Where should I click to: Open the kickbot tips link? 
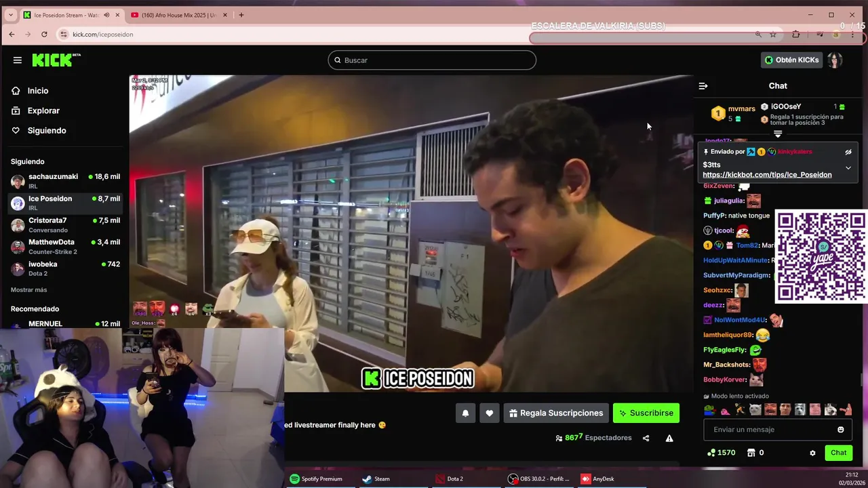pos(767,175)
